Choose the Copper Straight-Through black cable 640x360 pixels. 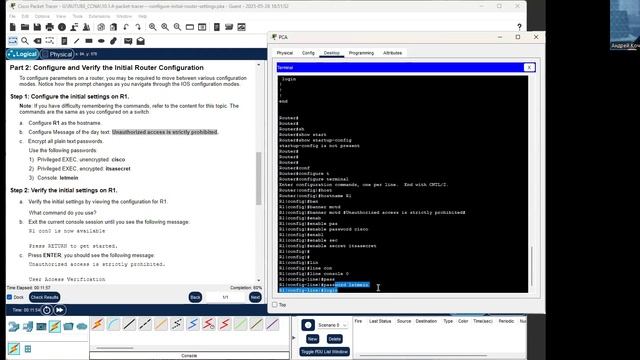[129, 324]
